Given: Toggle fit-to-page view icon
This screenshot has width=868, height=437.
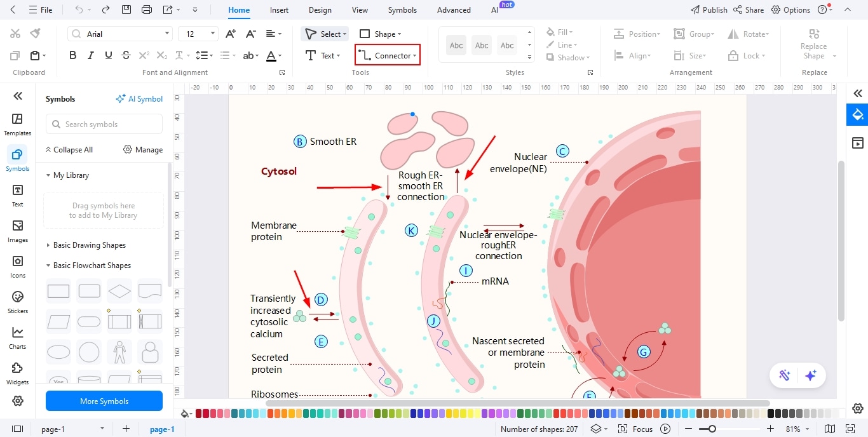Looking at the screenshot, I should [851, 429].
